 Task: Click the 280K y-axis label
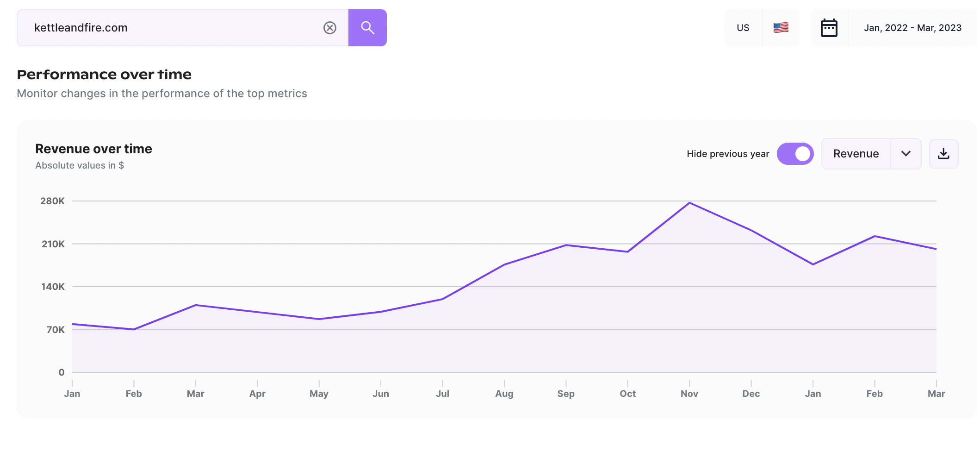(x=52, y=201)
